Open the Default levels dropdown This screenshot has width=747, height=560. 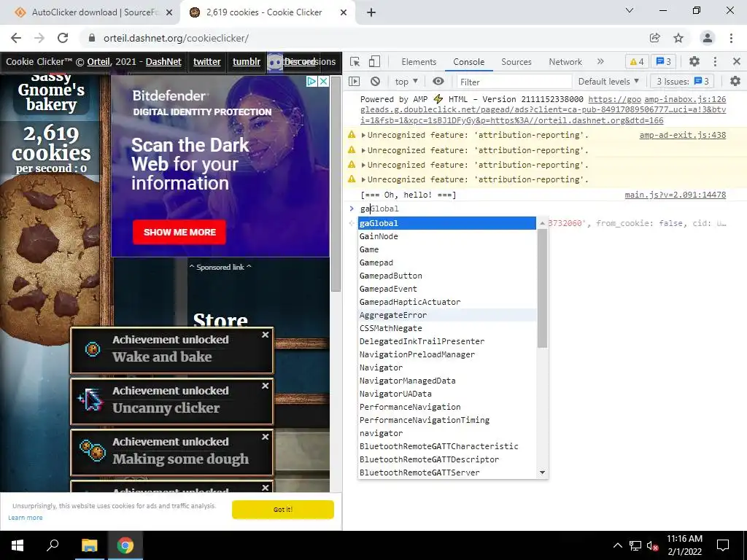click(608, 82)
